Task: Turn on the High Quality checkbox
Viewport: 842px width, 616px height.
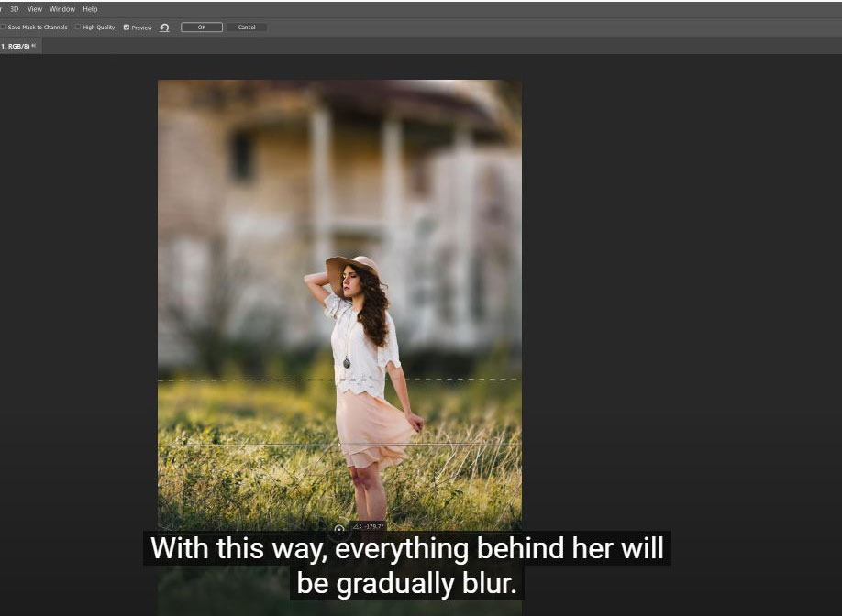Action: (79, 27)
